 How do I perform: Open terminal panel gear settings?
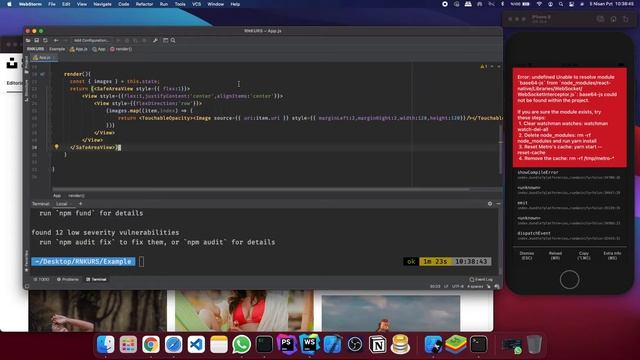pyautogui.click(x=490, y=203)
